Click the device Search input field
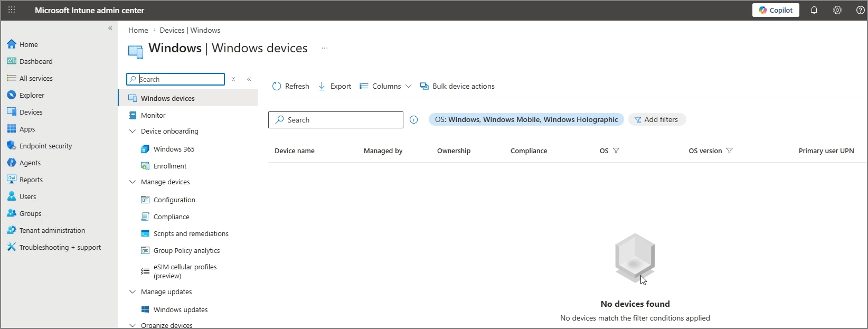The width and height of the screenshot is (868, 329). (336, 120)
